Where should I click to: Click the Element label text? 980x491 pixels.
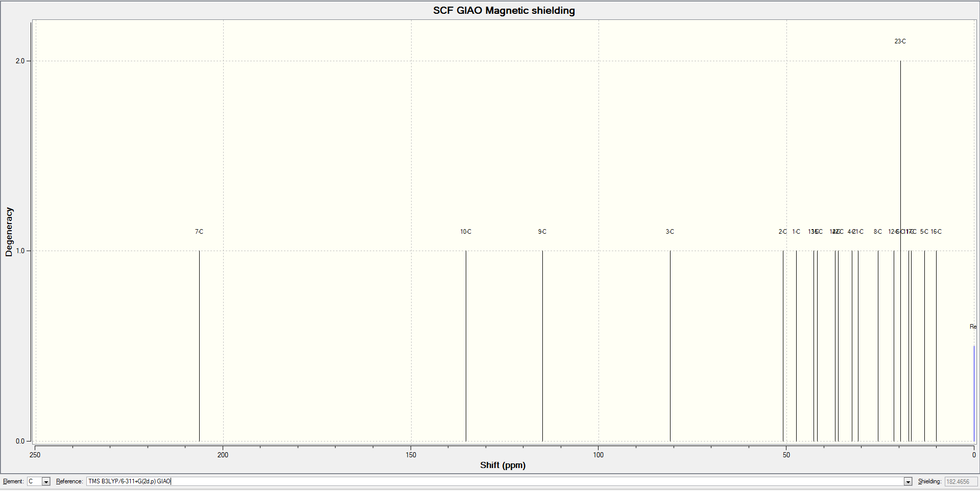point(13,481)
